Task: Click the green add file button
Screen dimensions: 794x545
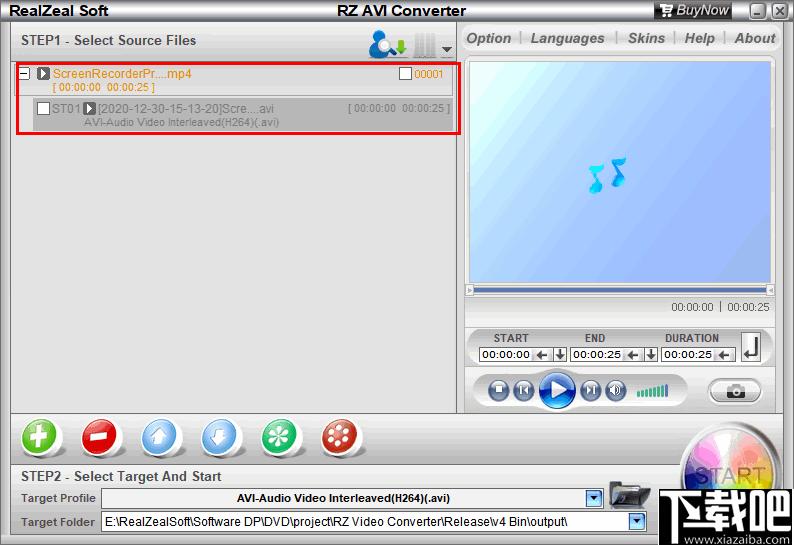Action: (x=39, y=436)
